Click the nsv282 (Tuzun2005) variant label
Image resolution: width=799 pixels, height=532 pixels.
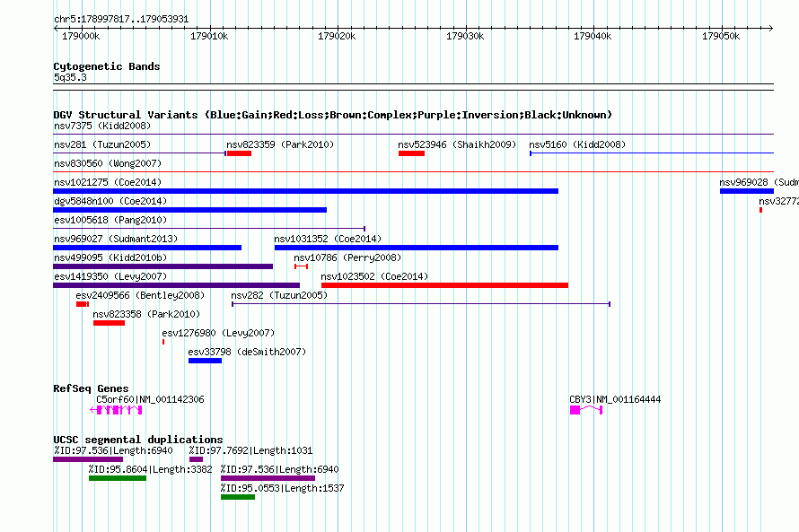click(x=279, y=295)
